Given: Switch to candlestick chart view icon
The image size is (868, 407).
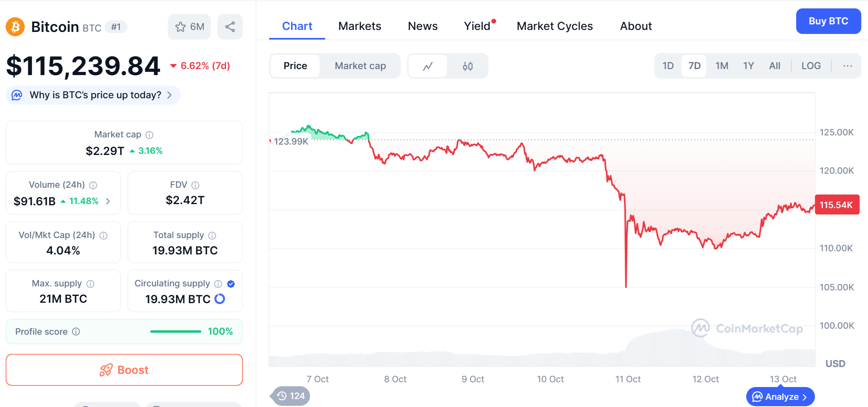Looking at the screenshot, I should [x=467, y=66].
